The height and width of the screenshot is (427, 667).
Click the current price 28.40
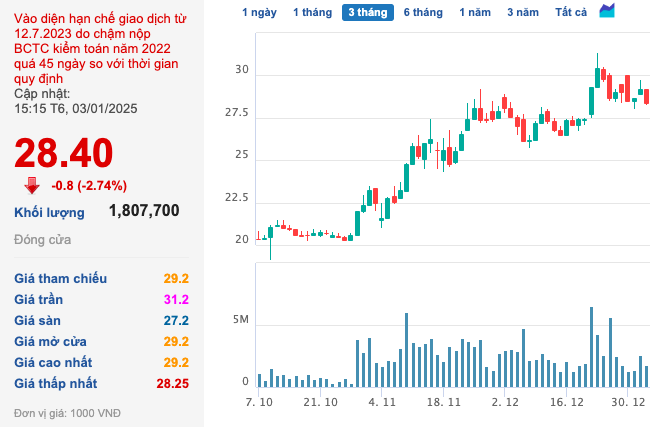pyautogui.click(x=63, y=153)
